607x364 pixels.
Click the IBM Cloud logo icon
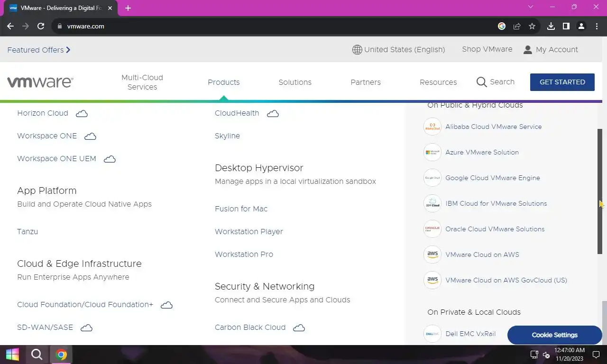pos(432,203)
